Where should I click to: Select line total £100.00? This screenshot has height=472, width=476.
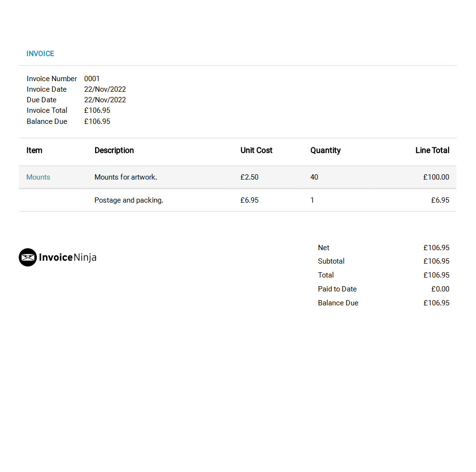click(x=436, y=177)
